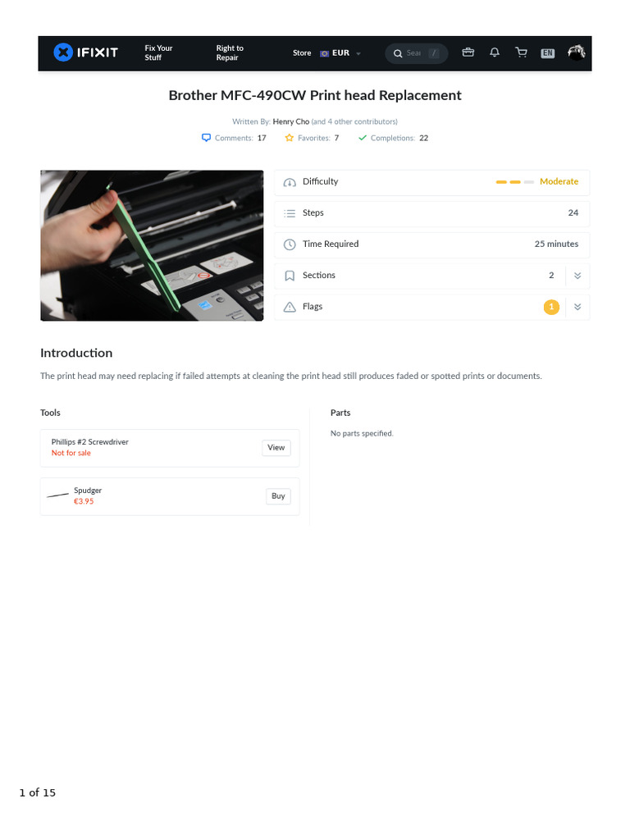Screen dimensions: 630x840
Task: Expand the Sections row chevron
Action: click(577, 276)
